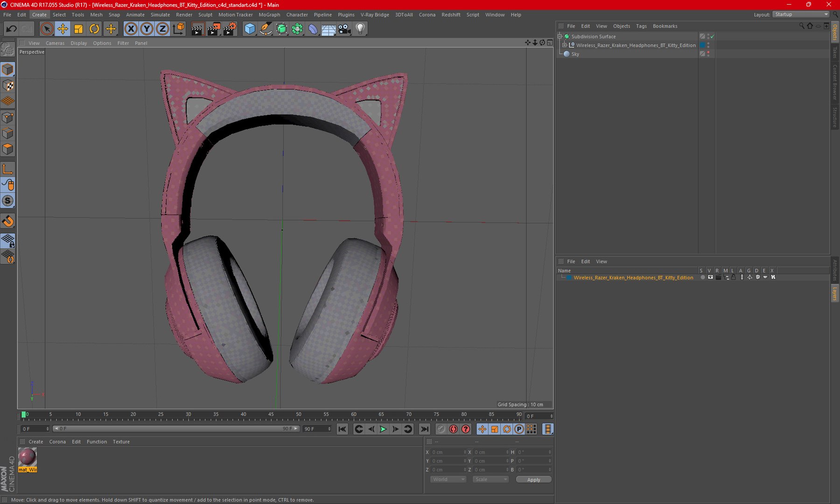Open the Scale mode dropdown
This screenshot has width=840, height=504.
[x=490, y=480]
